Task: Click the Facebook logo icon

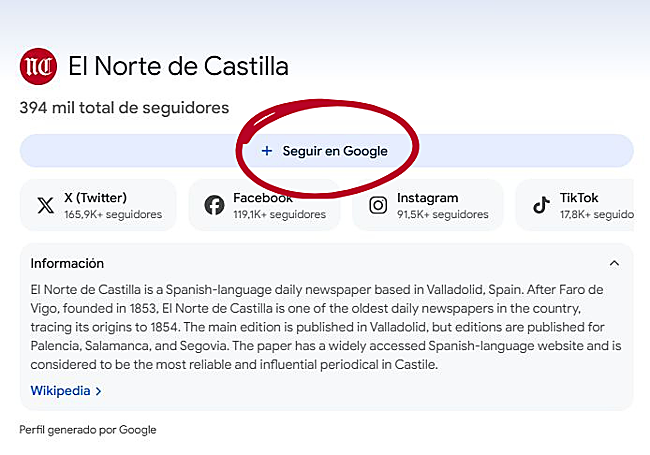Action: click(214, 205)
